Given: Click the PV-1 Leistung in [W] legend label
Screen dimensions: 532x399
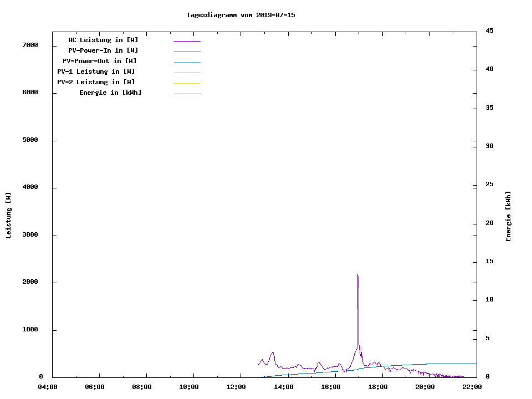Looking at the screenshot, I should point(96,71).
